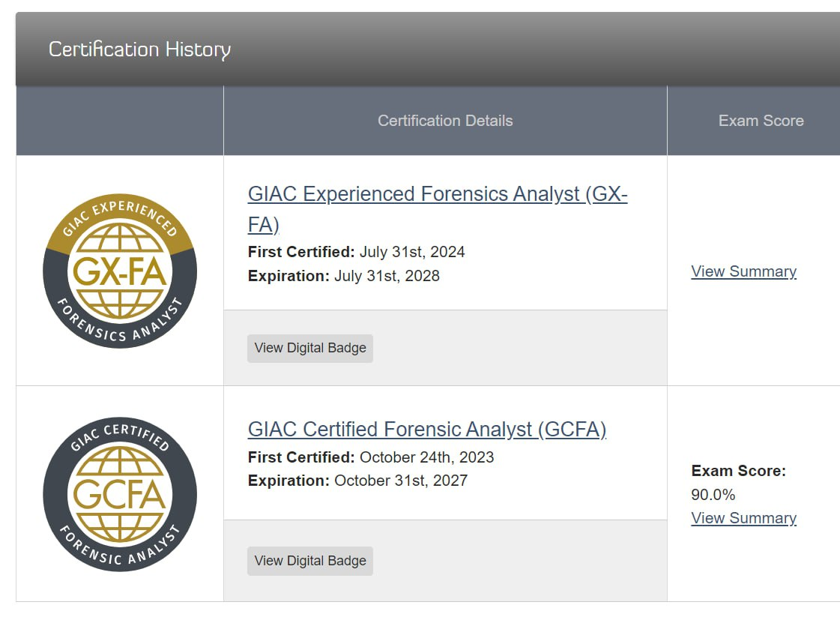
Task: View Digital Badge for GCFA certification
Action: (x=310, y=561)
